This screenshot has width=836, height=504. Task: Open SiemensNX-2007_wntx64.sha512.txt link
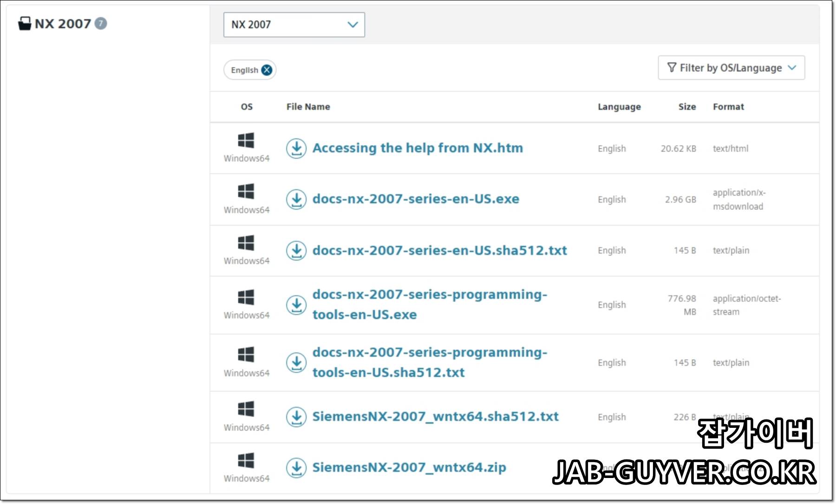[436, 417]
